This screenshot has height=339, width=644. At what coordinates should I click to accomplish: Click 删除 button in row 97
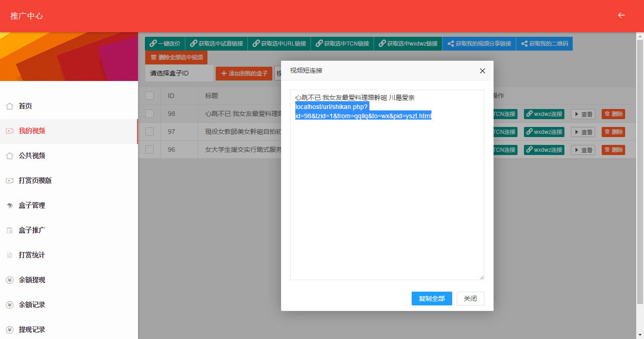pyautogui.click(x=613, y=132)
